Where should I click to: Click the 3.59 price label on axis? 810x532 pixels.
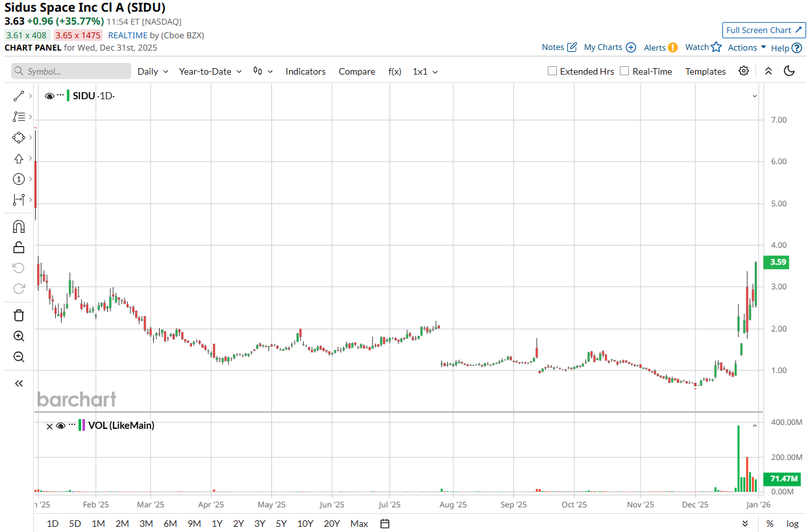click(778, 262)
